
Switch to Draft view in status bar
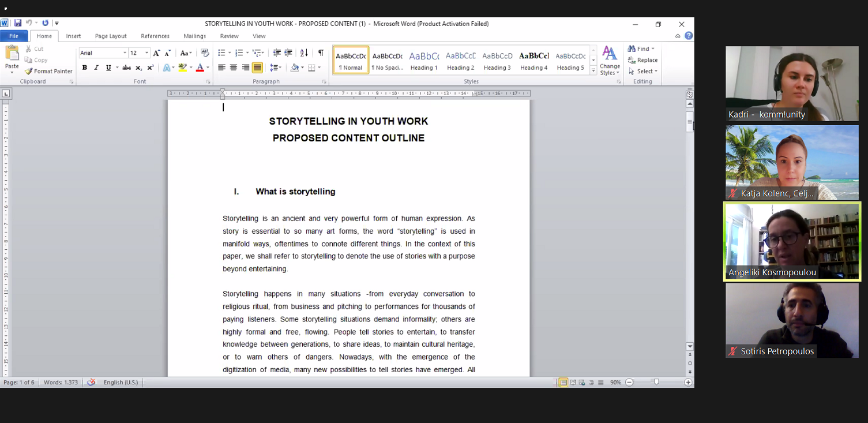[x=600, y=383]
